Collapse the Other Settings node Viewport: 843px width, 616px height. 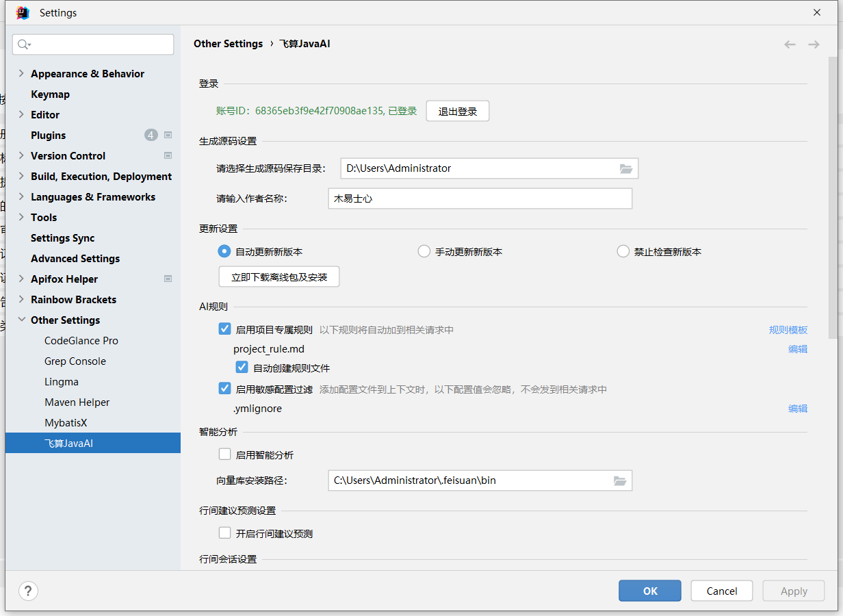click(x=21, y=320)
